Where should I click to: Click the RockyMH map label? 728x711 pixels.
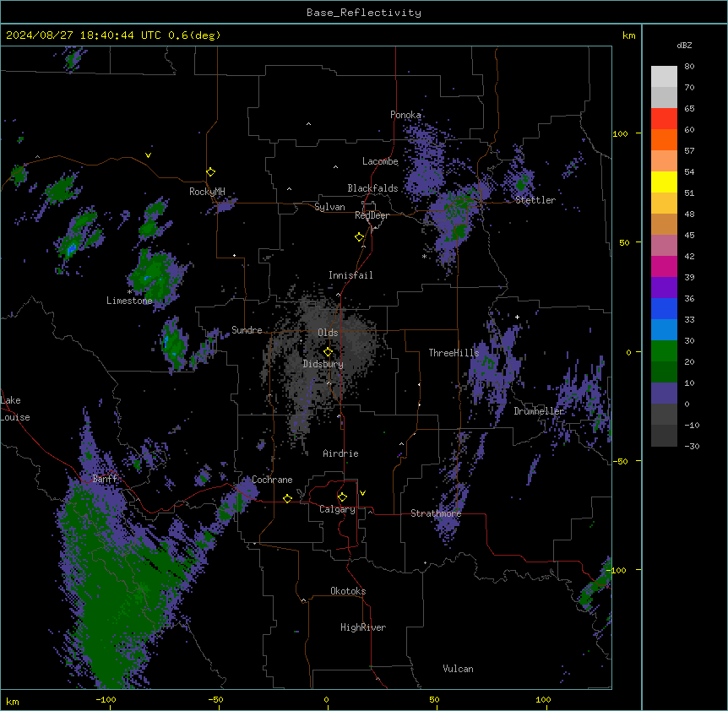tap(207, 192)
